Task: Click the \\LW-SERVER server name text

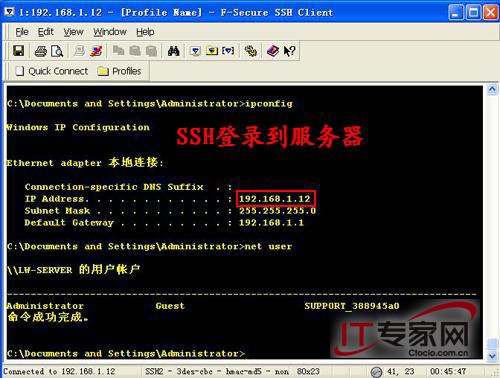Action: tap(40, 270)
